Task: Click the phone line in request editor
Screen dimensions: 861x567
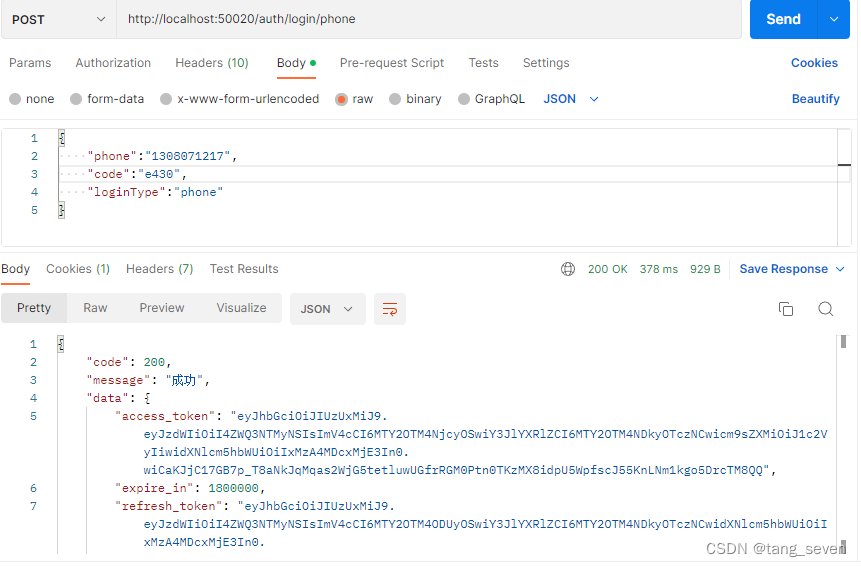Action: pos(162,156)
